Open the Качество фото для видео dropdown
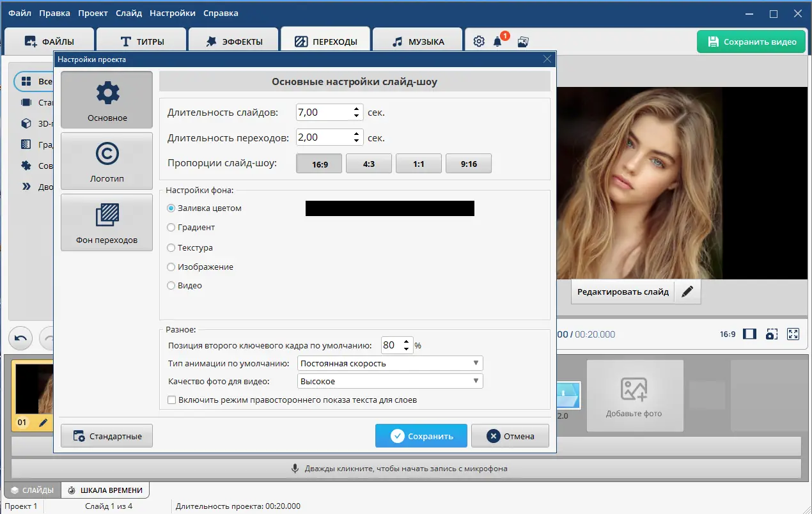 [390, 381]
